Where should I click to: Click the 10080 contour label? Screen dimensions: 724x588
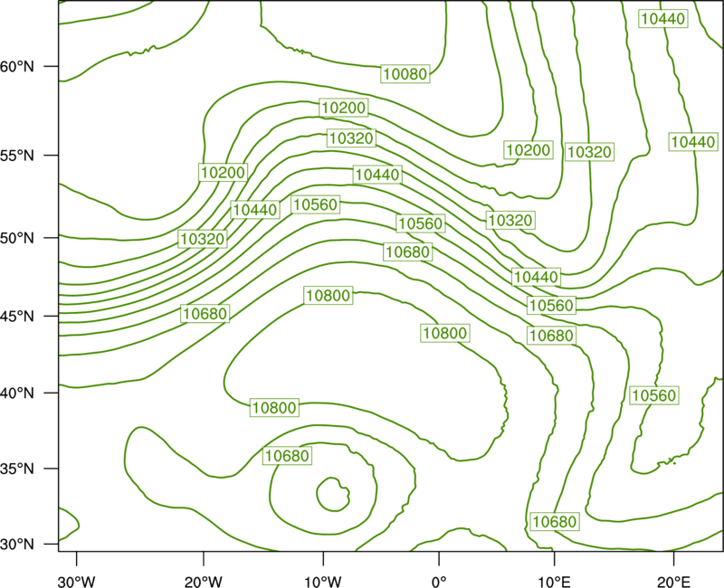pos(405,74)
